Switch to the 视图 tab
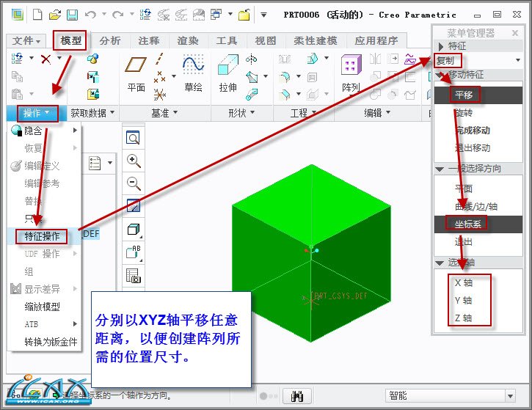Image resolution: width=532 pixels, height=410 pixels. (x=266, y=40)
